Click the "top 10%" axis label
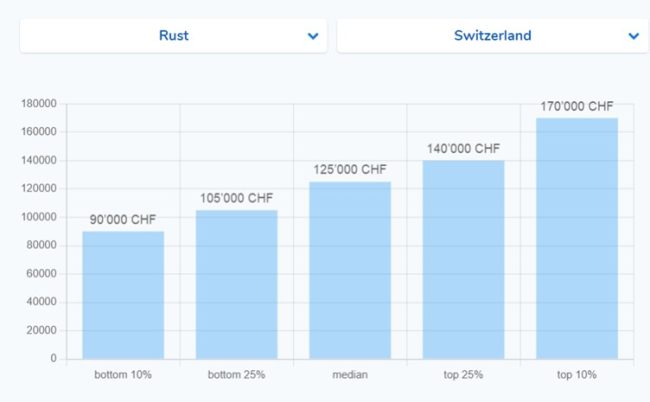Screen dimensions: 650x402 [577, 374]
